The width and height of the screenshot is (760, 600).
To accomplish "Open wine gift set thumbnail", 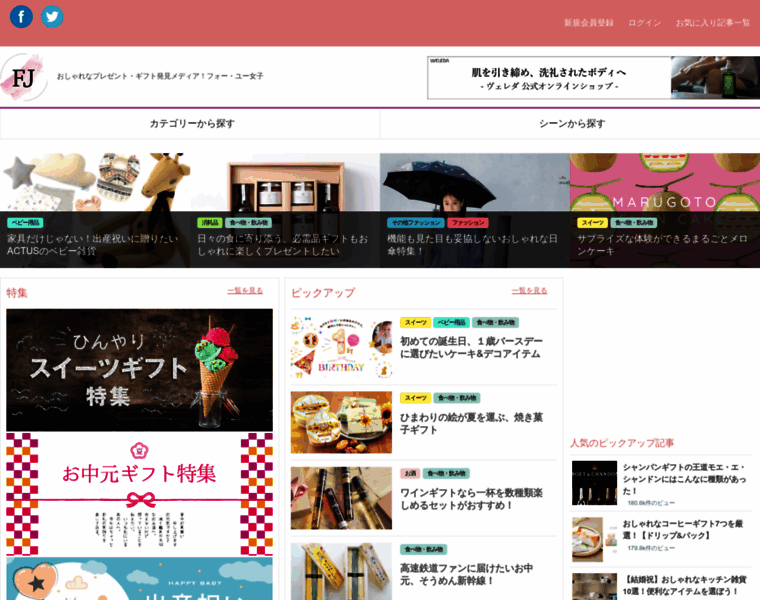I will (341, 498).
